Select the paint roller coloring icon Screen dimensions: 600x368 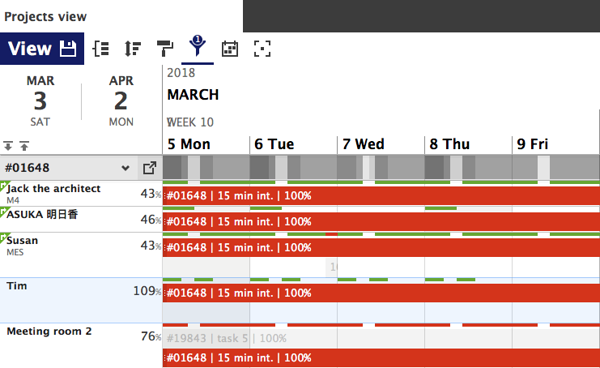[165, 49]
